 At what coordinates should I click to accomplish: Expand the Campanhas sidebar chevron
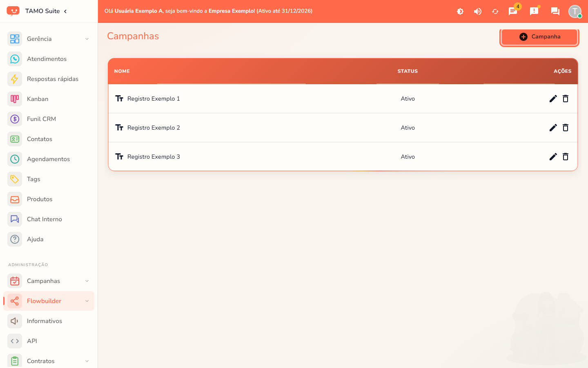coord(87,281)
